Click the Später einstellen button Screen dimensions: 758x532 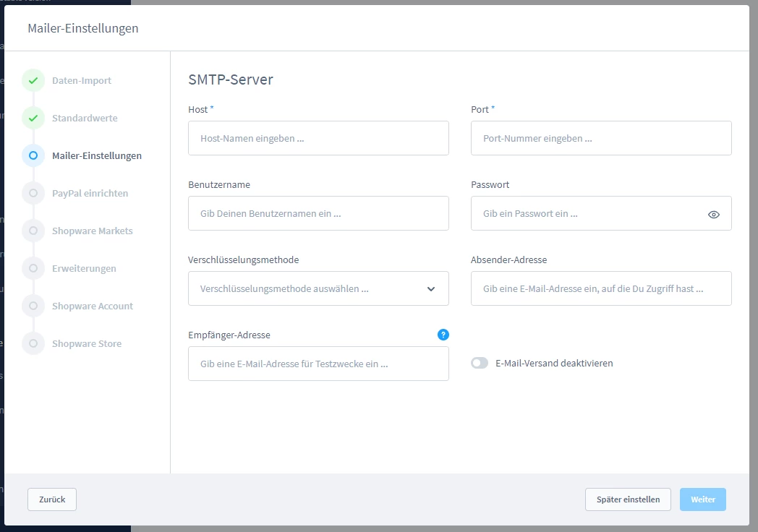click(628, 499)
